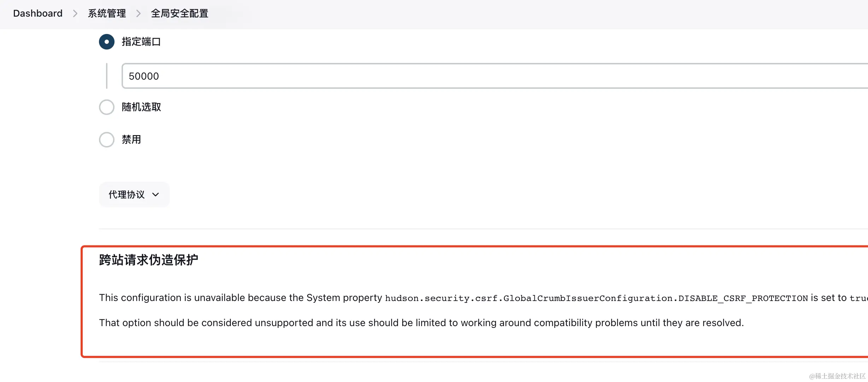
Task: Choose the 随机选取 radio button
Action: pyautogui.click(x=107, y=107)
